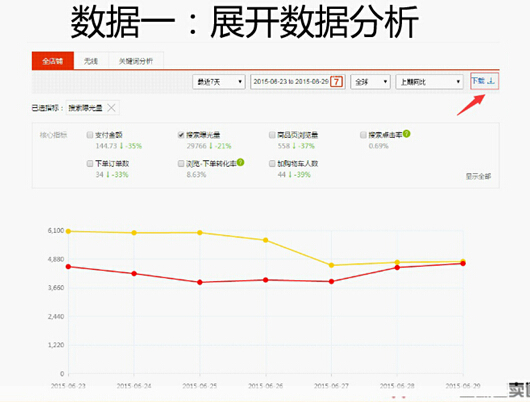
Task: Remove the selected 搜索曝光量 indicator tag
Action: (x=111, y=108)
